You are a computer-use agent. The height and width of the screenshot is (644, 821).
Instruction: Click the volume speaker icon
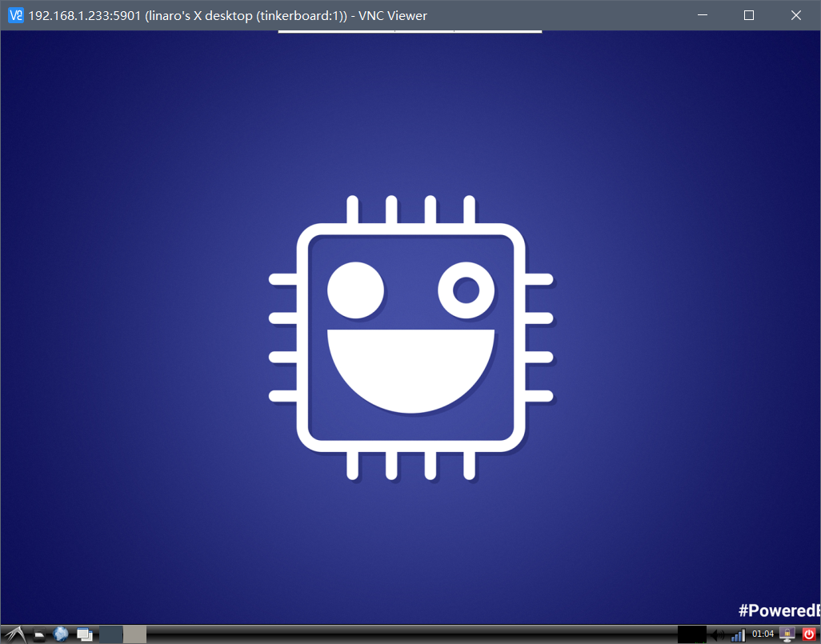tap(717, 636)
